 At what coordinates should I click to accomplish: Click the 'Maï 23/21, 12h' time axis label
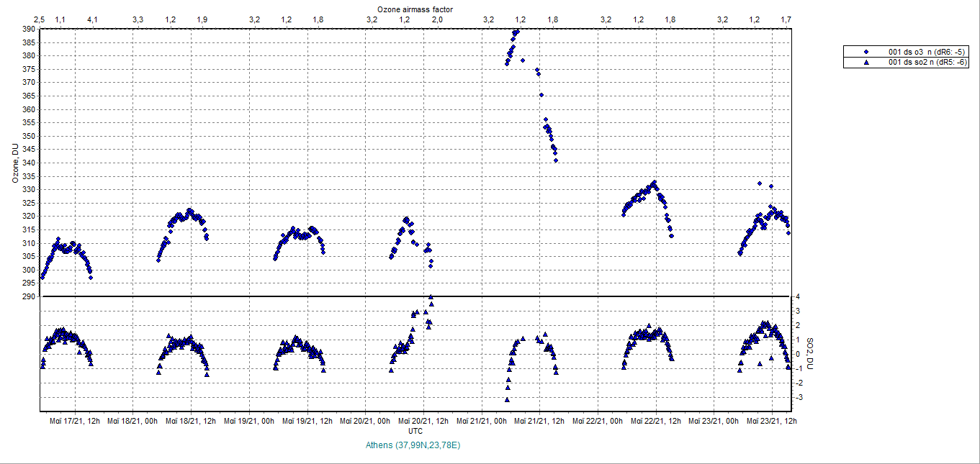[771, 421]
